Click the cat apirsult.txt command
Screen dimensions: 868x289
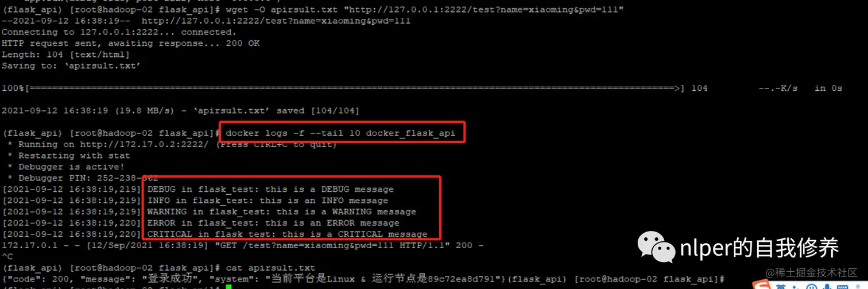(270, 268)
